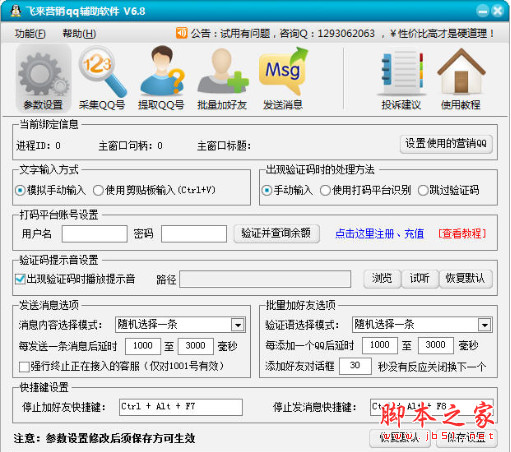This screenshot has width=511, height=452.
Task: Open the 帮助(H) menu
Action: (79, 33)
